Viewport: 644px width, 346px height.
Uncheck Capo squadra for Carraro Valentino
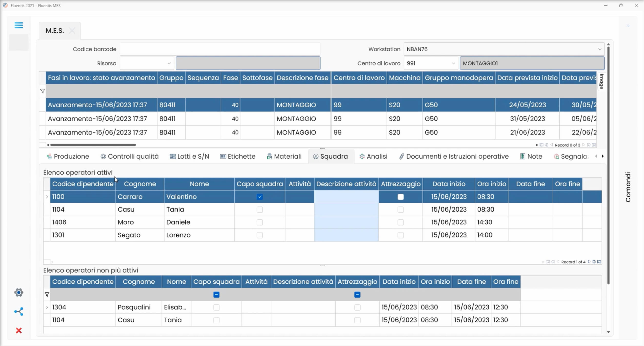coord(260,197)
